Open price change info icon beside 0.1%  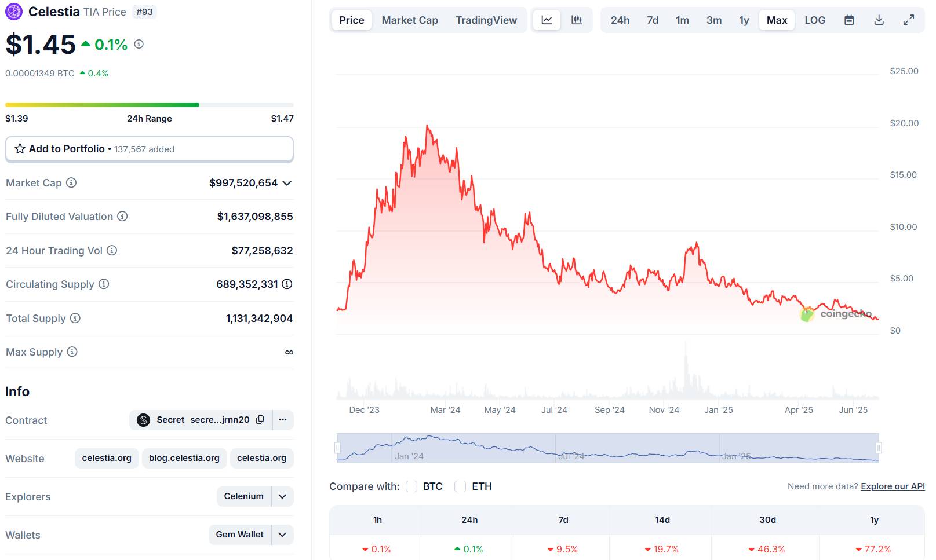click(139, 44)
